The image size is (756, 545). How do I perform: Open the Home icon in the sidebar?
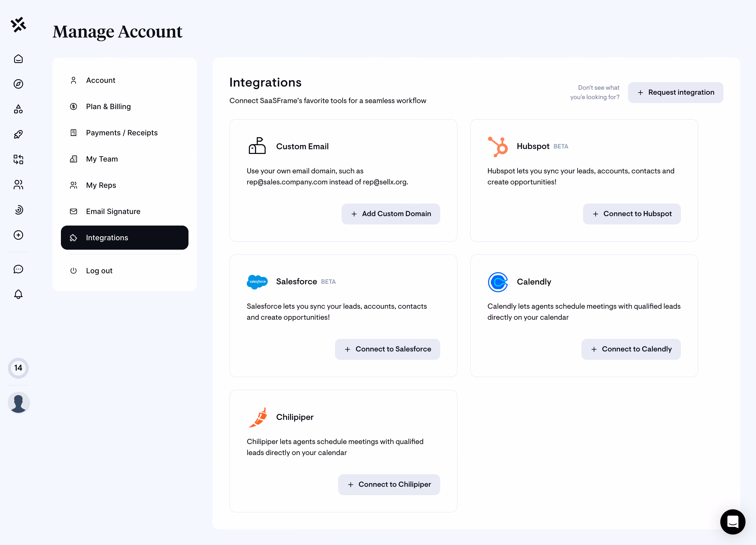[18, 59]
